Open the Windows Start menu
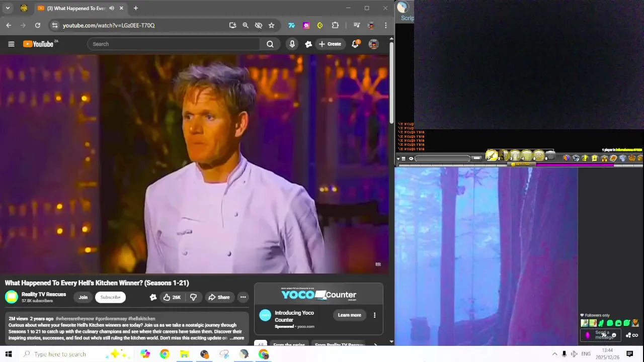 pyautogui.click(x=9, y=354)
